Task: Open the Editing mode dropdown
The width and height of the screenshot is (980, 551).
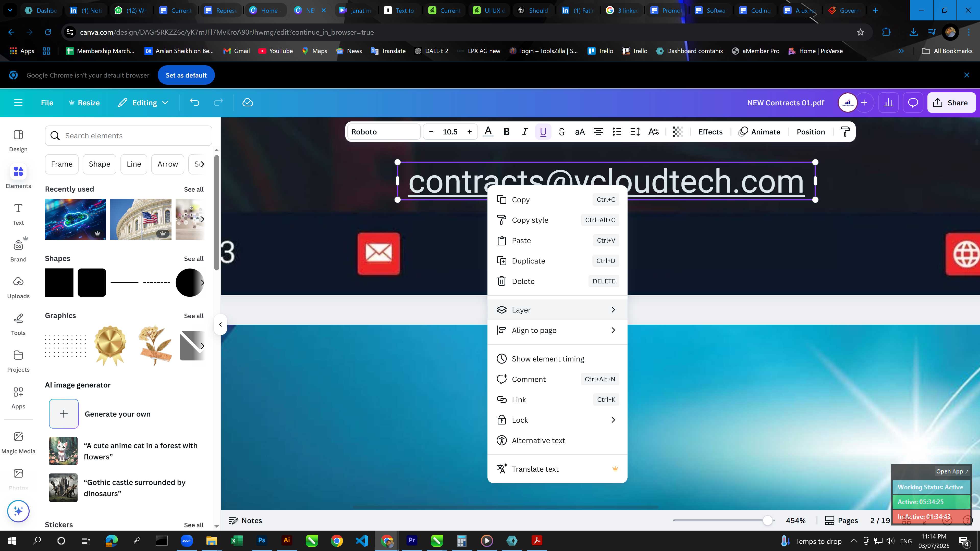Action: click(143, 103)
